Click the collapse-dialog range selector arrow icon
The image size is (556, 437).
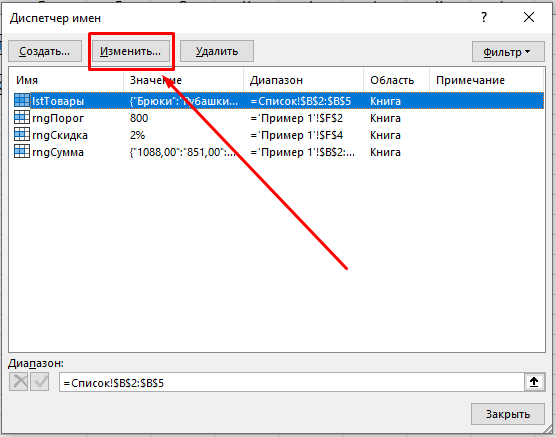coord(534,382)
